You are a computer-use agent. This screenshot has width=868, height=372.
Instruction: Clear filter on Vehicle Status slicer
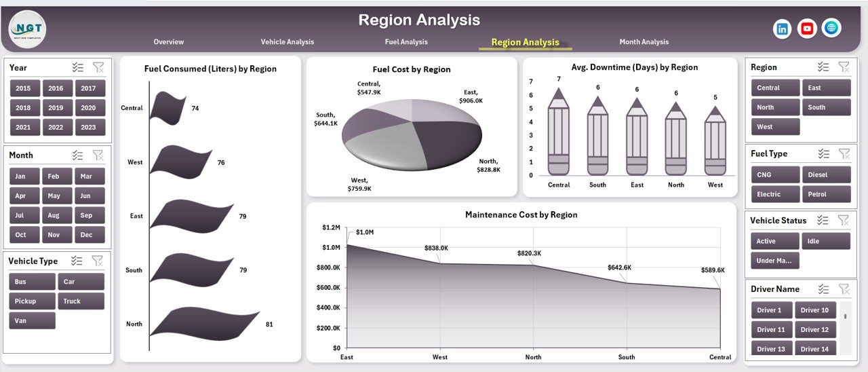[844, 220]
